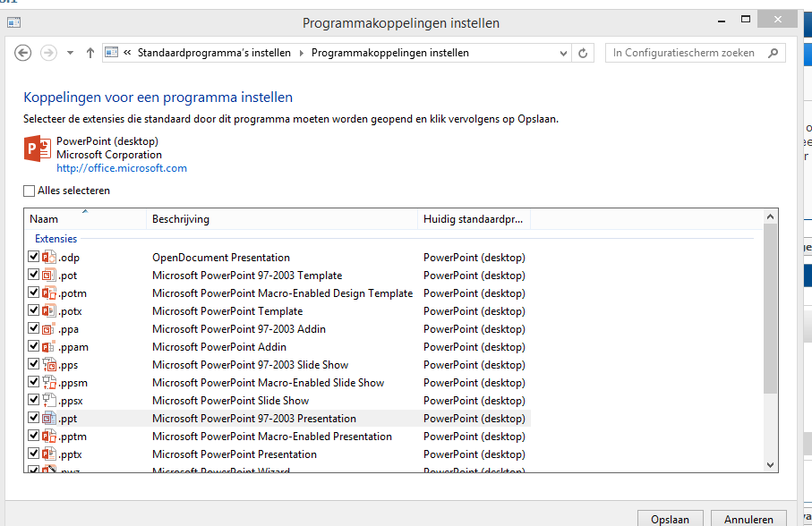
Task: Go up one level with up arrow
Action: pos(90,53)
